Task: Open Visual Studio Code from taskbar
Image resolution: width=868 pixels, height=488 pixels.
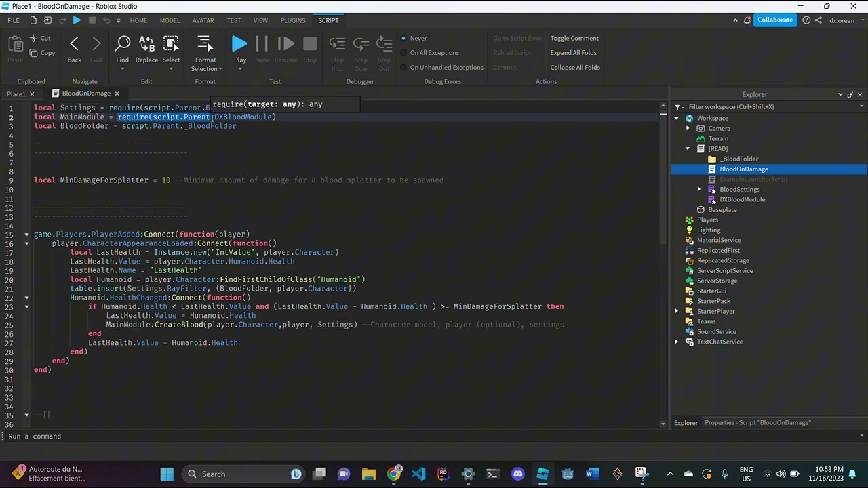Action: (x=418, y=474)
